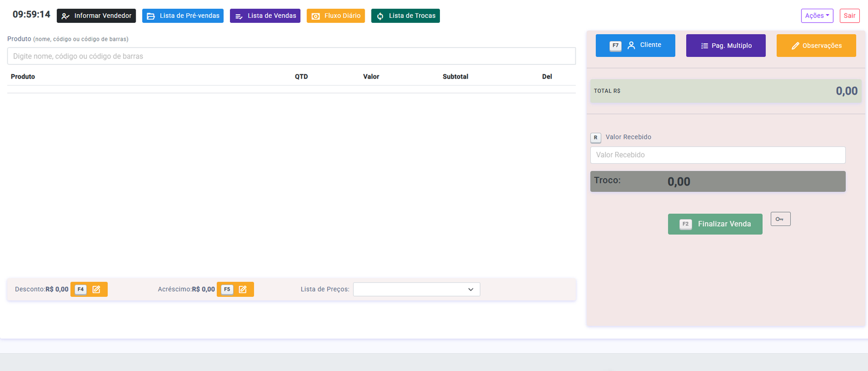Click the edit surcharge icon next to F5
Image resolution: width=868 pixels, height=371 pixels.
point(243,290)
